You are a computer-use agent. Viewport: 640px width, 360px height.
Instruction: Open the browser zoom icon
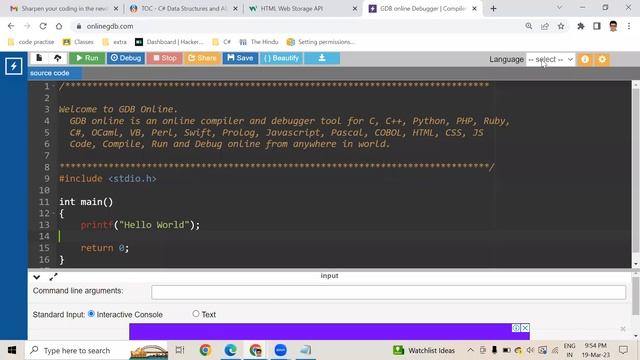[x=529, y=26]
